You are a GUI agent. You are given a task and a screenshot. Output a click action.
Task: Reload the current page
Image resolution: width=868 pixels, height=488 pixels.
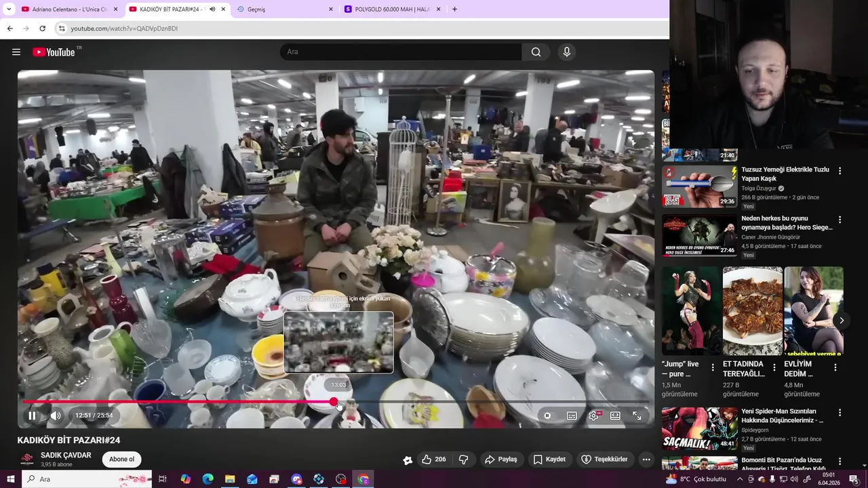point(42,28)
